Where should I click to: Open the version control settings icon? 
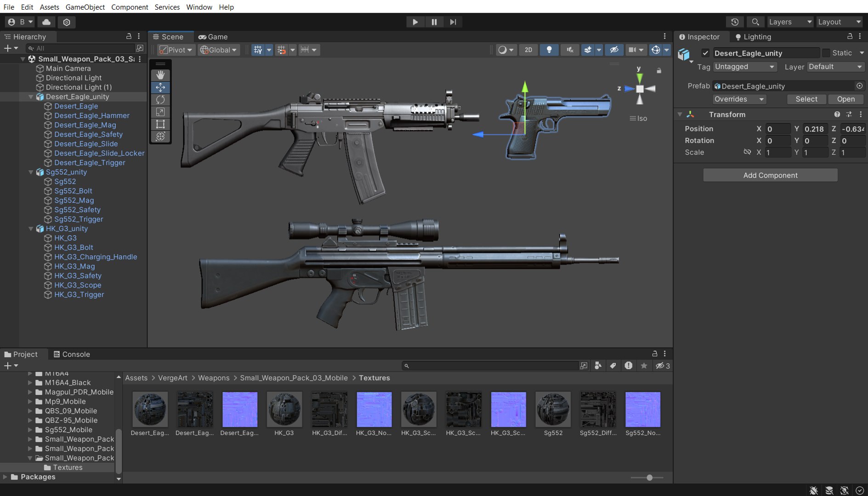(x=67, y=22)
